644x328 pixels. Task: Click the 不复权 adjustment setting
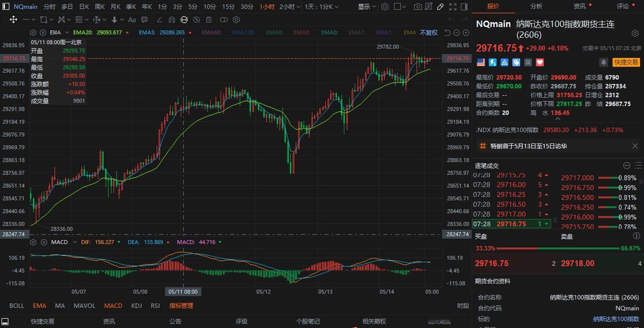click(429, 33)
